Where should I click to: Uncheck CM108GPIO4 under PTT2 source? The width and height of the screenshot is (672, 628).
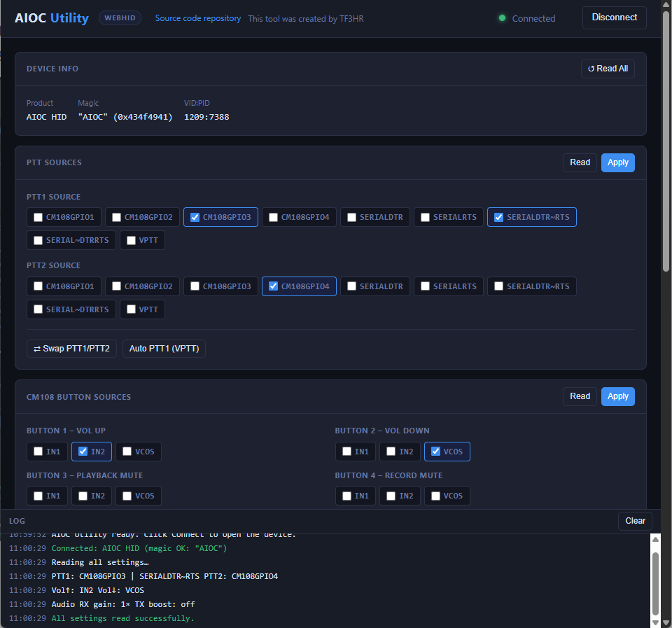274,286
